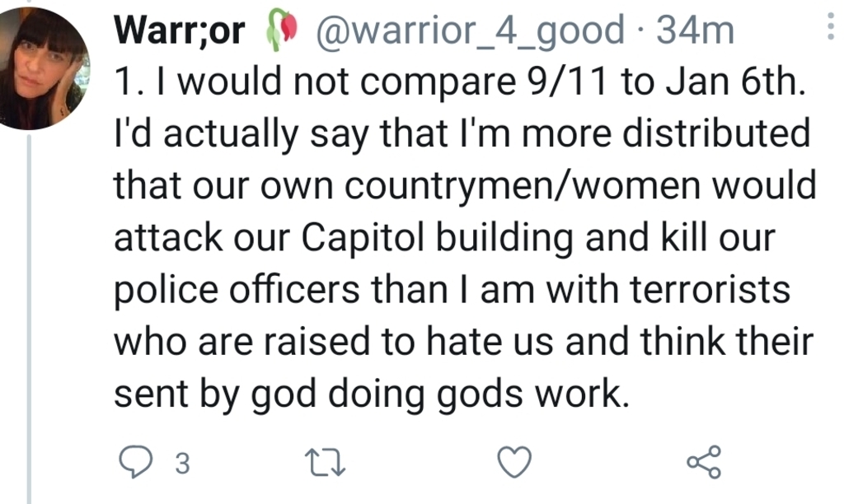Screen dimensions: 844x504
Task: Click the Warr;or display name
Action: 180,31
